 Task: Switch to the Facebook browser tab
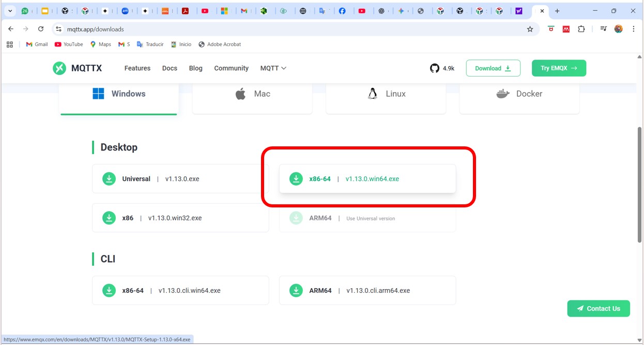[x=342, y=11]
